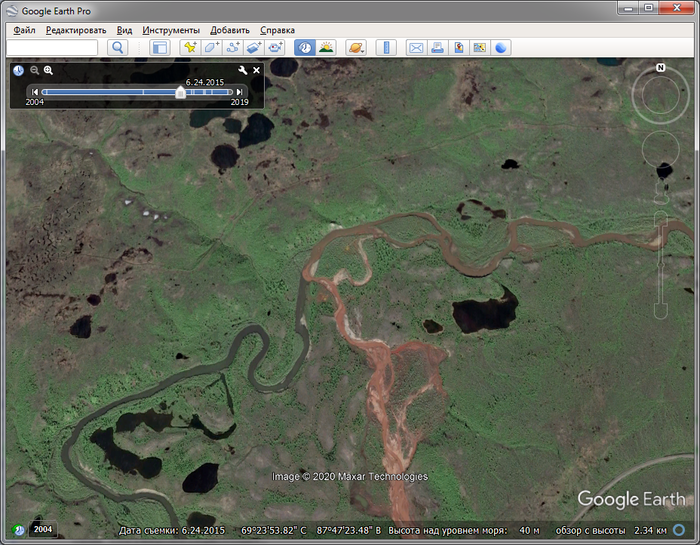The image size is (700, 545).
Task: Expand the Добавить menu
Action: pyautogui.click(x=230, y=30)
